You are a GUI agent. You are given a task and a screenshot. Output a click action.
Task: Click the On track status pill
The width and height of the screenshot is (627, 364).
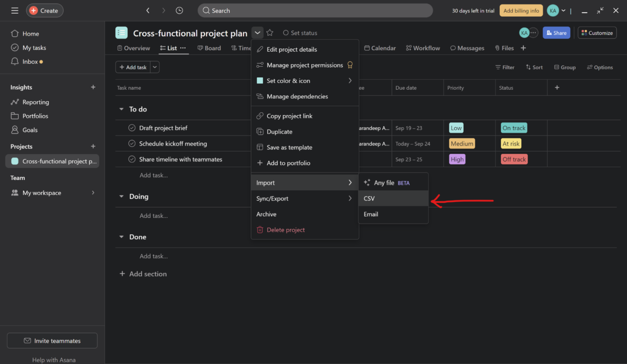click(x=514, y=128)
